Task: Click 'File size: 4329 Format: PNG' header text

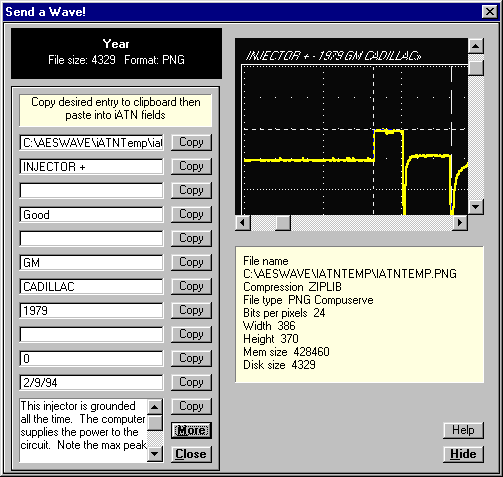Action: point(116,60)
